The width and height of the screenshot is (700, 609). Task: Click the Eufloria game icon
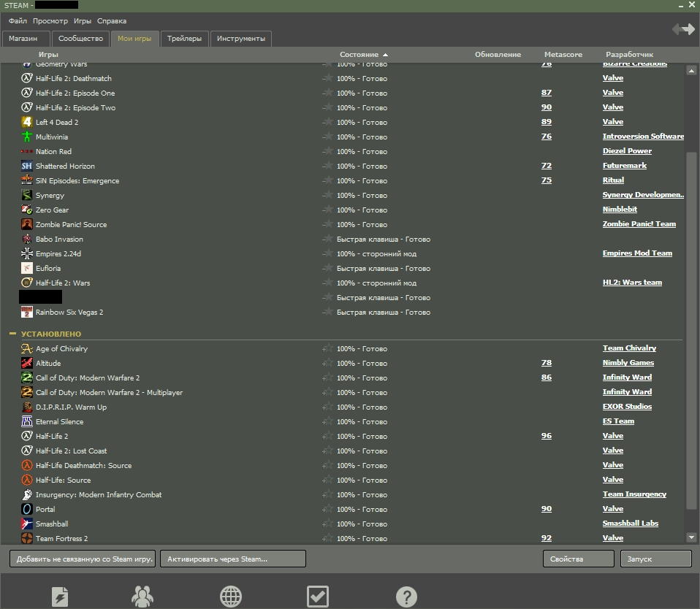(27, 268)
